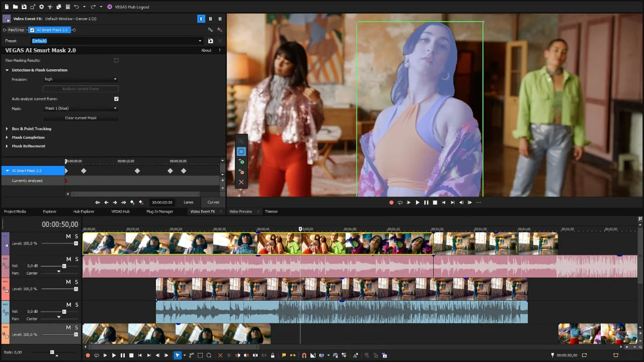The image size is (644, 362).
Task: Toggle the AI Smart Mask 2.0 plugin checkbox
Action: [x=32, y=30]
